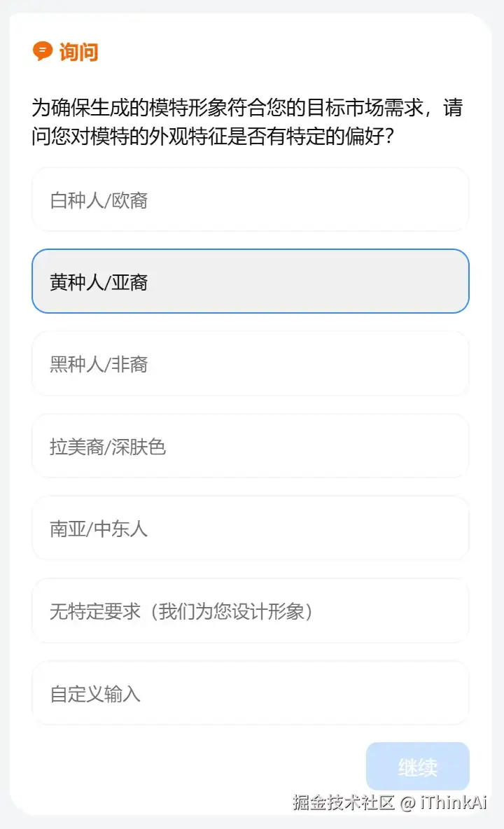Pick the 拉美裔/深肤色 option

(250, 446)
